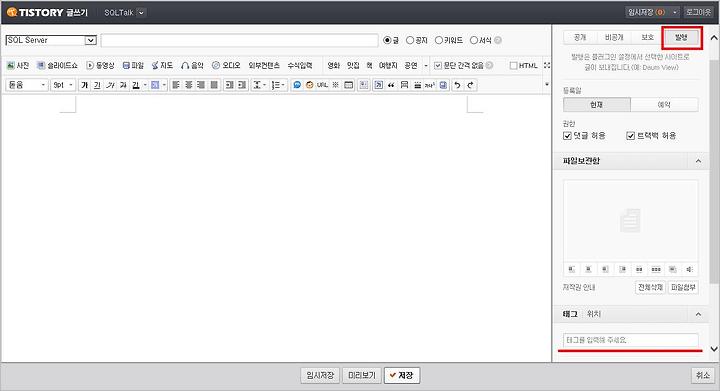Open the list style dropdown
Screen dimensions: 720x391
(x=277, y=85)
